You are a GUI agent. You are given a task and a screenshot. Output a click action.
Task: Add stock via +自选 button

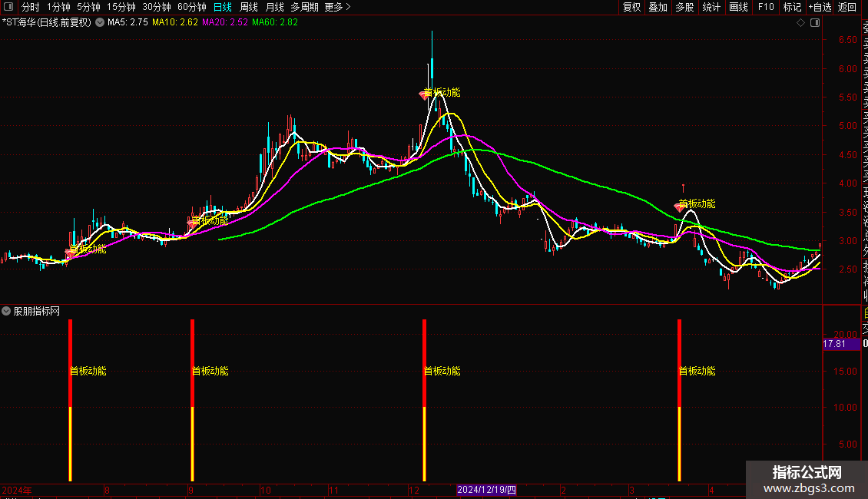pos(820,7)
